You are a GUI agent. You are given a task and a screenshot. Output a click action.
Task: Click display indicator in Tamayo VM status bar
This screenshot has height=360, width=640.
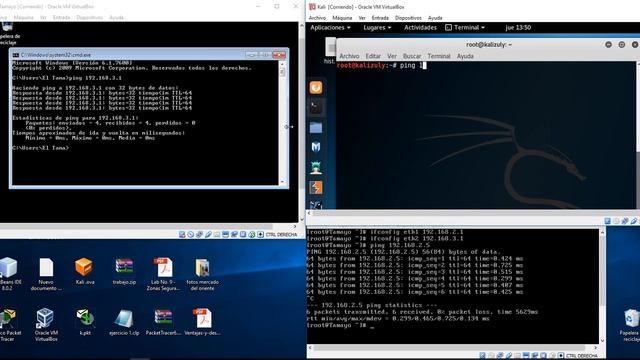[x=226, y=235]
